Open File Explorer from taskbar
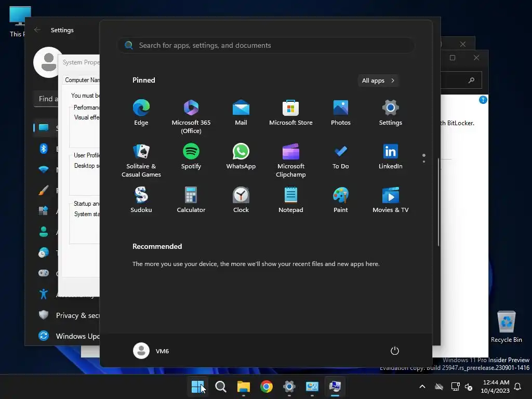The height and width of the screenshot is (399, 532). (x=243, y=387)
